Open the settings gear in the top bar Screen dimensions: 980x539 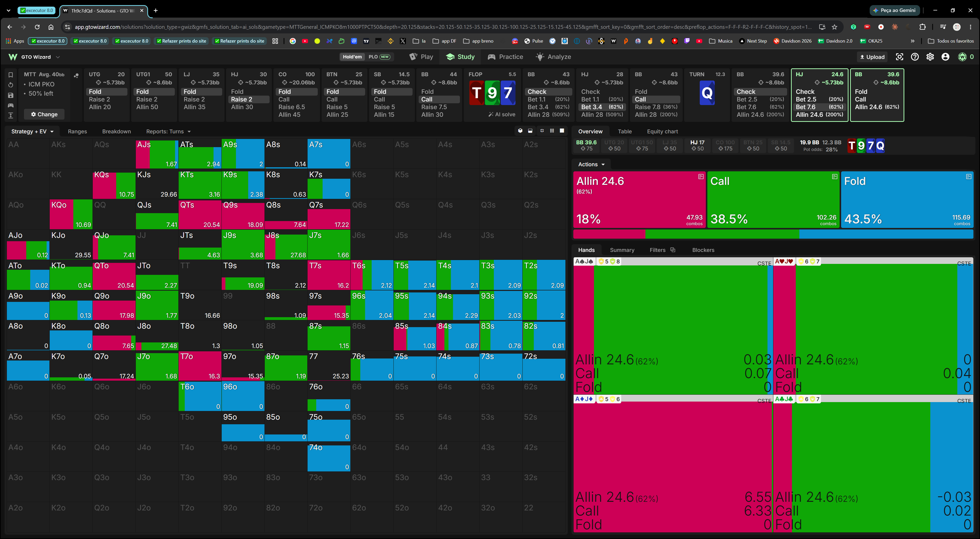930,57
